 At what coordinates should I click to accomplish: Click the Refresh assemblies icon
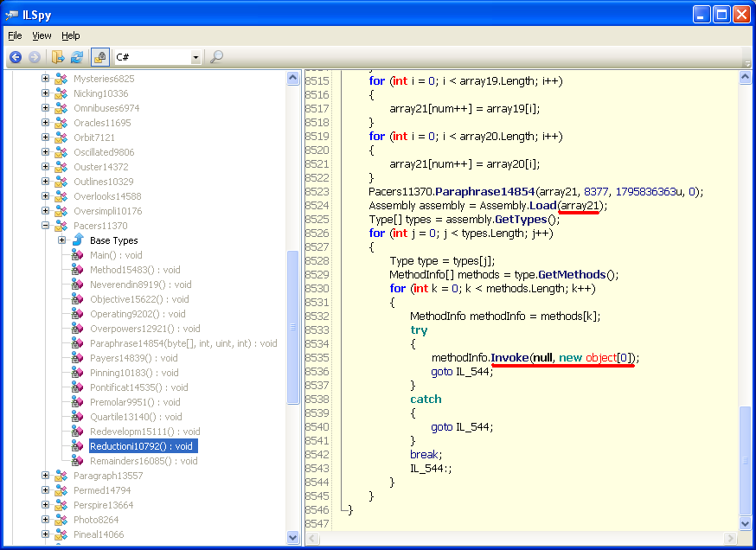tap(77, 57)
